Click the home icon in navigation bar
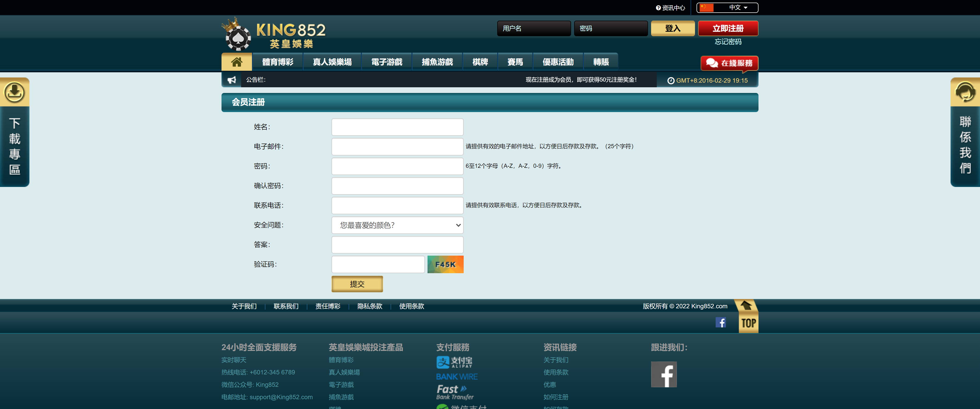The height and width of the screenshot is (409, 980). (236, 62)
